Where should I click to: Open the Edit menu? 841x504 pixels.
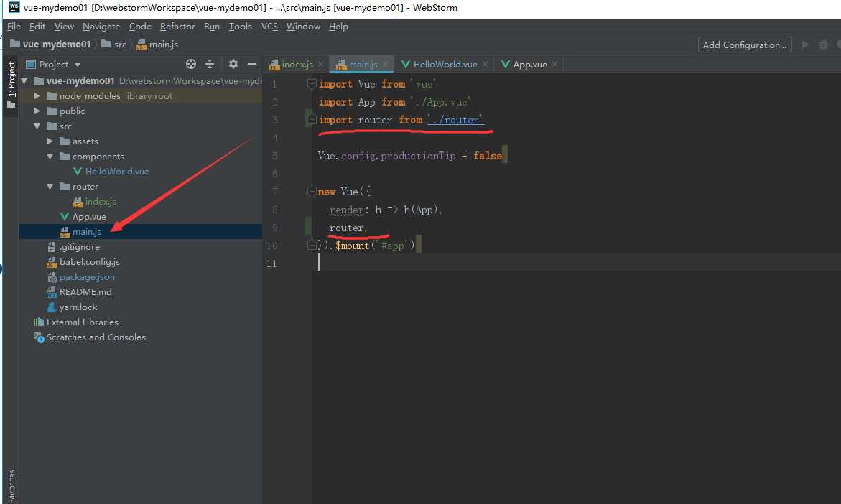tap(37, 27)
